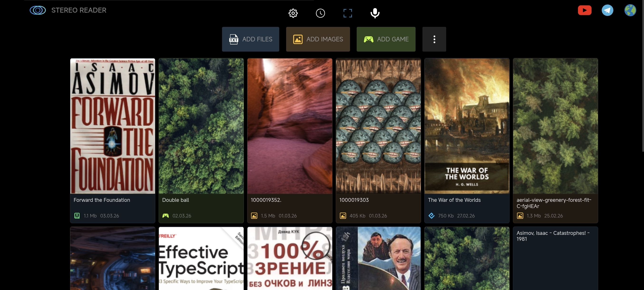Open reading history clock icon

coord(320,13)
